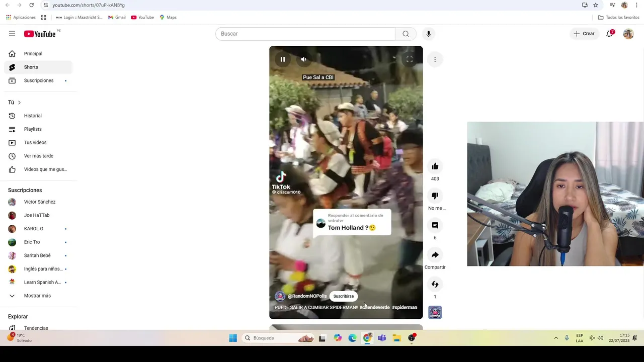Viewport: 644px width, 362px height.
Task: Open the Maastricht login bookmark
Action: click(79, 17)
